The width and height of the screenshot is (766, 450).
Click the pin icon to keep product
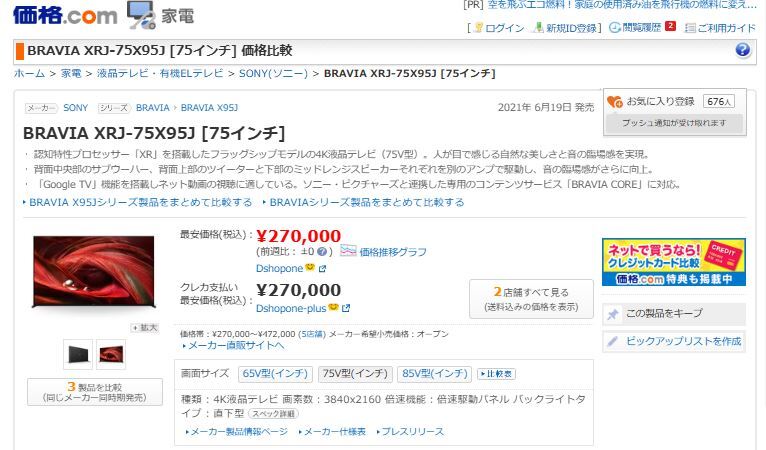point(613,314)
